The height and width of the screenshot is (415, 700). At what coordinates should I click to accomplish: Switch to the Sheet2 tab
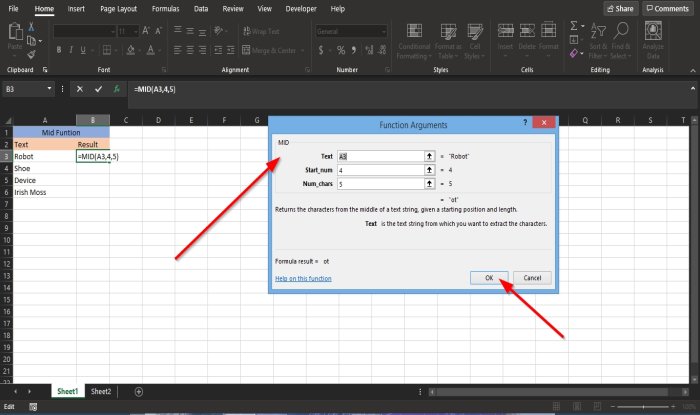pos(101,391)
